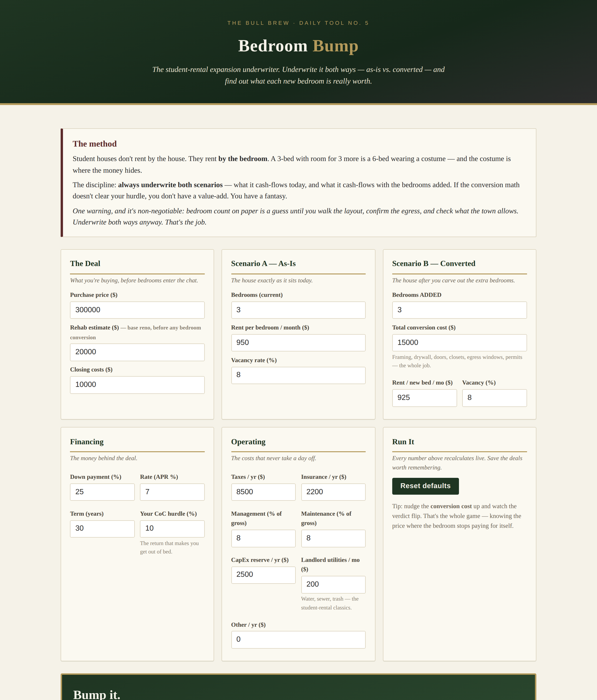Edit the Down payment (%) field
Screen dimensions: 597x700
(102, 492)
